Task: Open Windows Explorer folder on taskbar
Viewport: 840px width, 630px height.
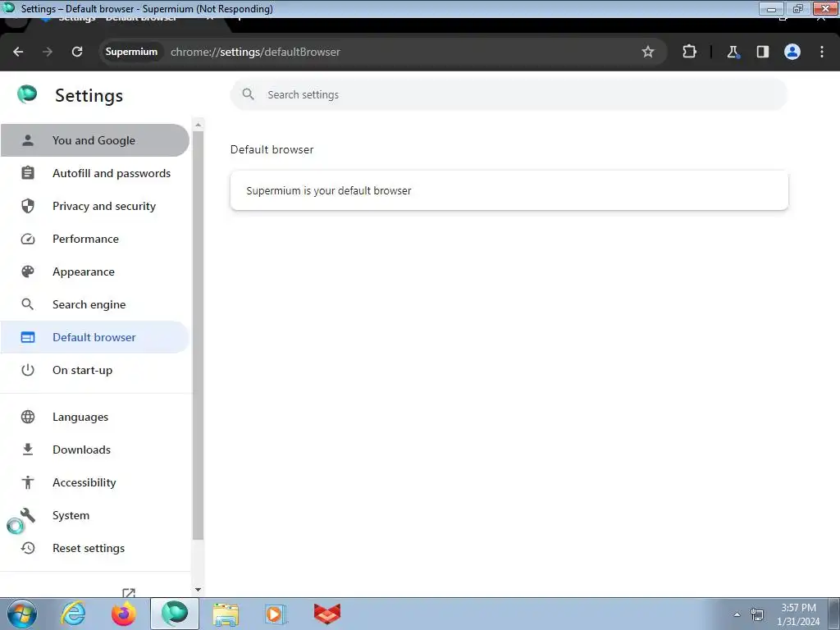Action: pyautogui.click(x=226, y=614)
